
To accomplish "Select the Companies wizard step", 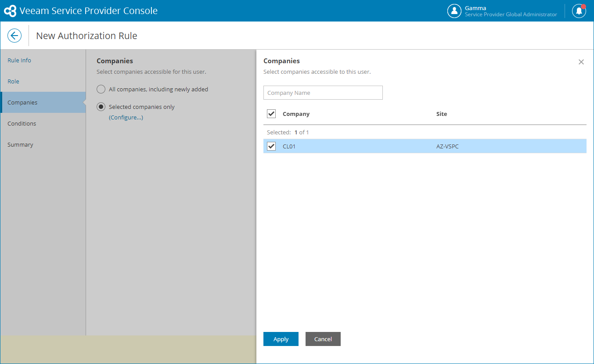I will point(43,102).
